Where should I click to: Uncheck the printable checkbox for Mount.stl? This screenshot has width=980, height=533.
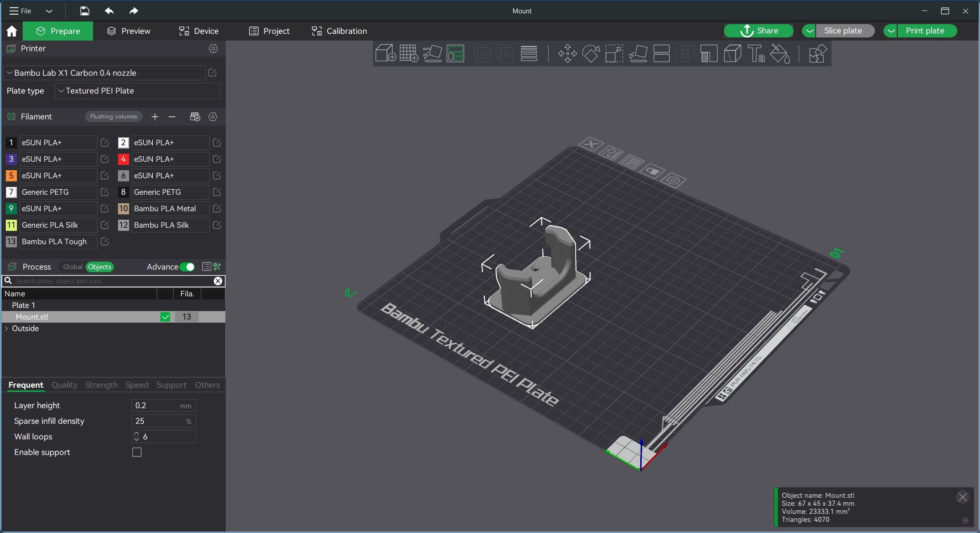[x=165, y=317]
